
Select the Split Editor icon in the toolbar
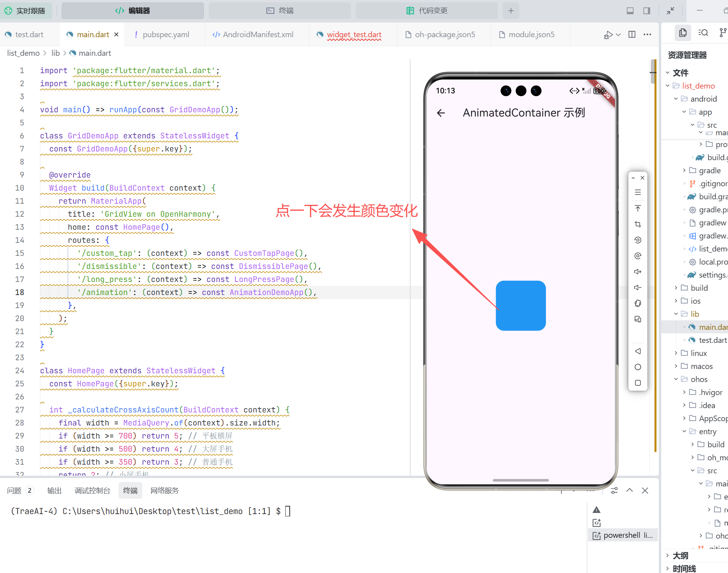click(x=631, y=34)
